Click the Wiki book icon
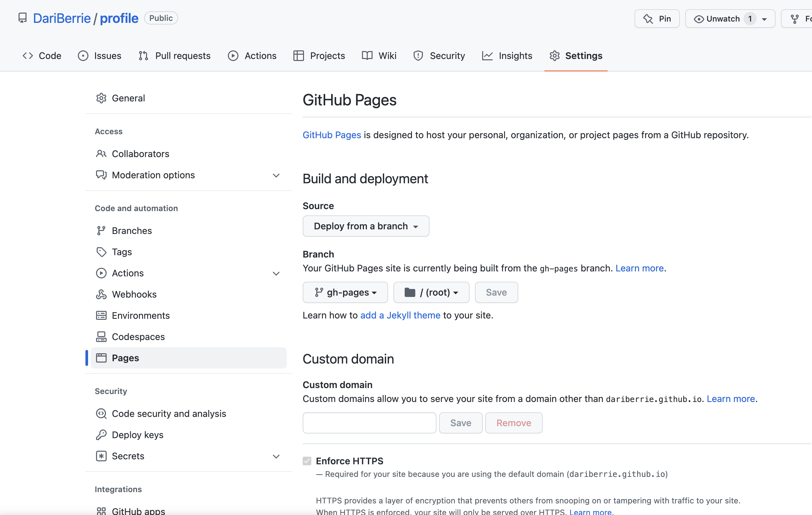The height and width of the screenshot is (515, 812). (367, 56)
